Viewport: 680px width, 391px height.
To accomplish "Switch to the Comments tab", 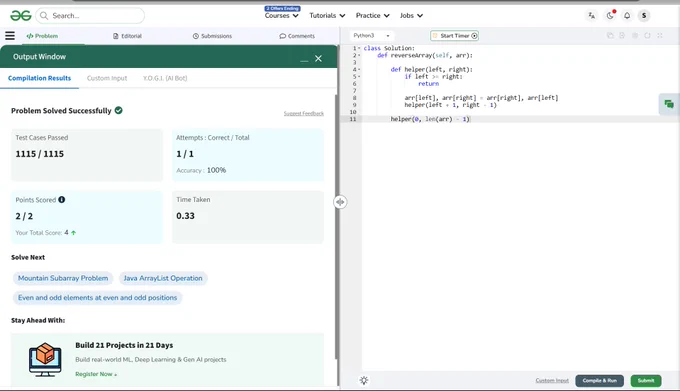I will click(297, 36).
